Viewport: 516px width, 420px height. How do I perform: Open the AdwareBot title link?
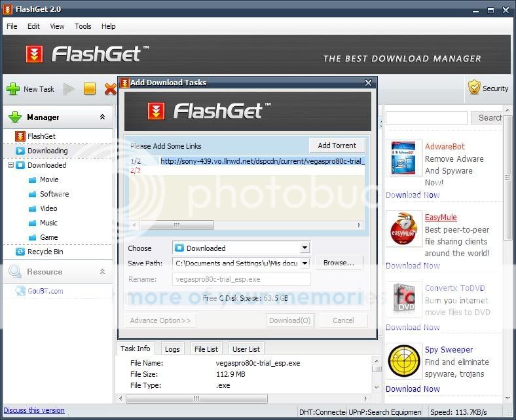(445, 147)
